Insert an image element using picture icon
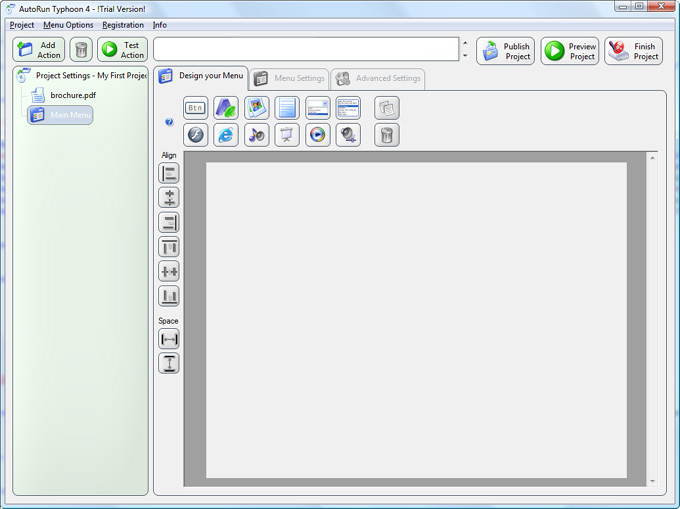680x509 pixels. click(257, 108)
